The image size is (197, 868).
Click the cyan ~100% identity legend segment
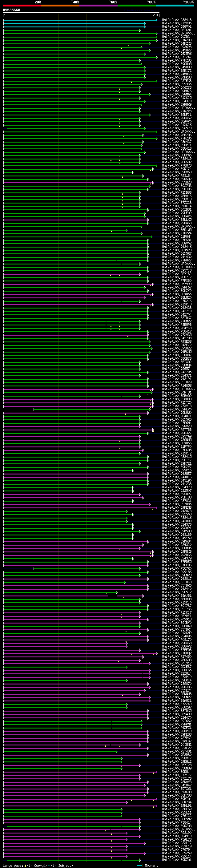(x=175, y=6)
